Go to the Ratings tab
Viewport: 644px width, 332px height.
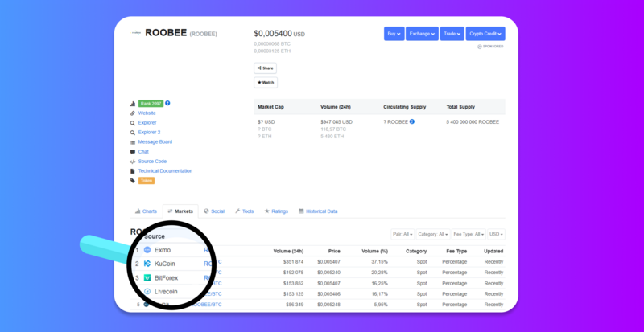[x=276, y=211]
